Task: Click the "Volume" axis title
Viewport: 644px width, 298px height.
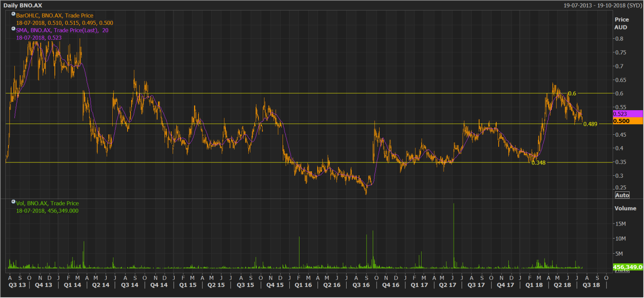Action: tap(625, 208)
